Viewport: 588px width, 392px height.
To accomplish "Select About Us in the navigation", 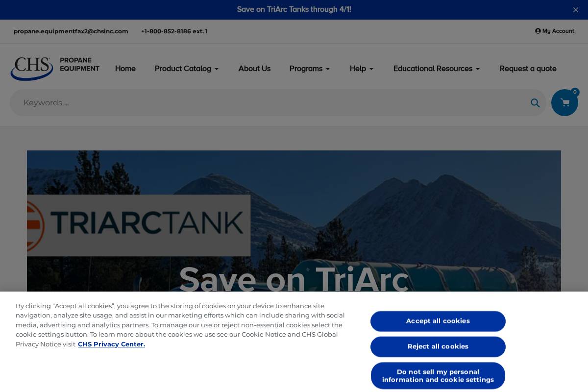I will pyautogui.click(x=254, y=69).
